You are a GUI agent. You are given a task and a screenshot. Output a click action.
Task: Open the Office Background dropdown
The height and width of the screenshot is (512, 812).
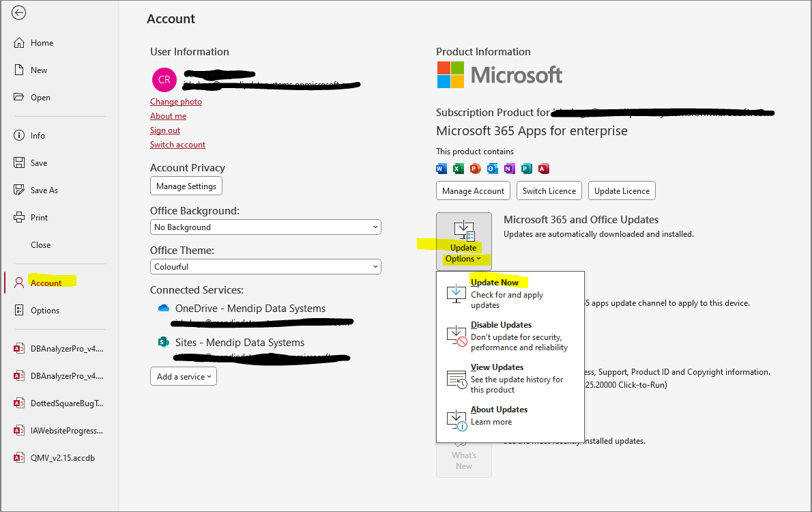(x=265, y=227)
